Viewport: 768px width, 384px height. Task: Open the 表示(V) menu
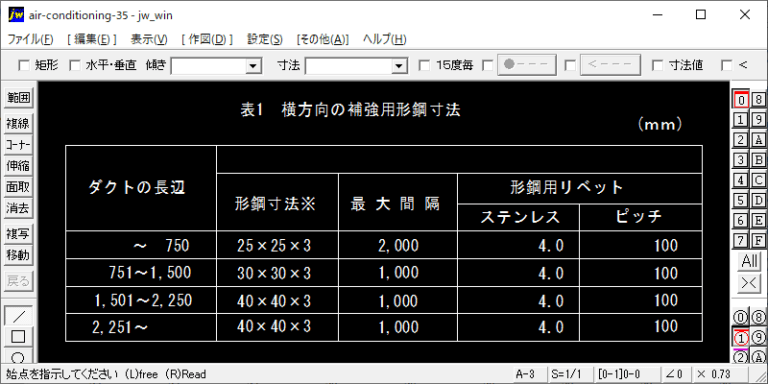click(x=149, y=40)
